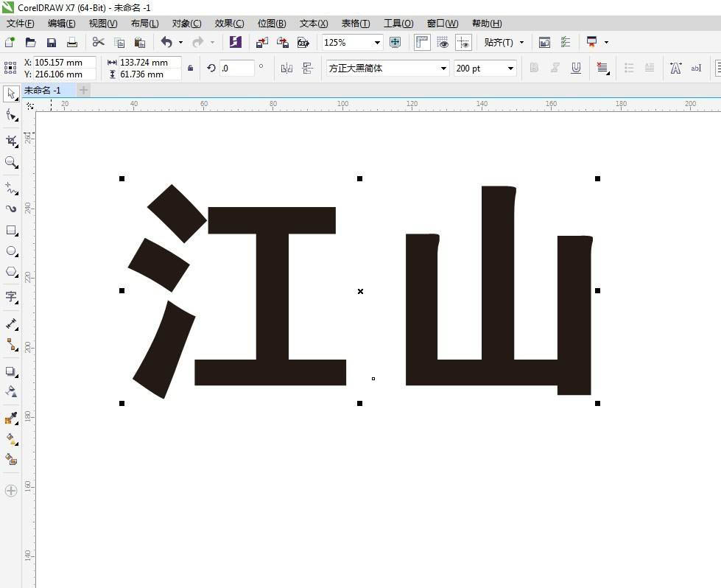Select the Crop tool
The image size is (721, 588).
[11, 140]
